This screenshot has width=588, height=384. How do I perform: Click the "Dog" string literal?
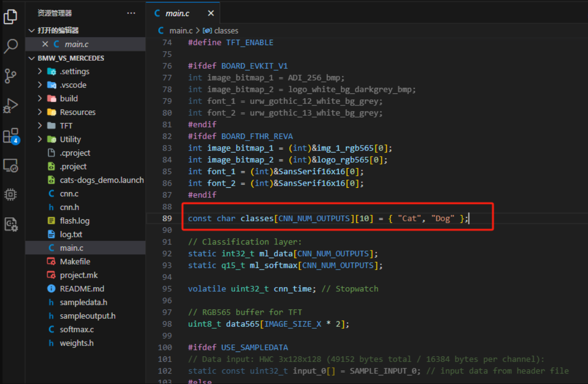pos(442,218)
